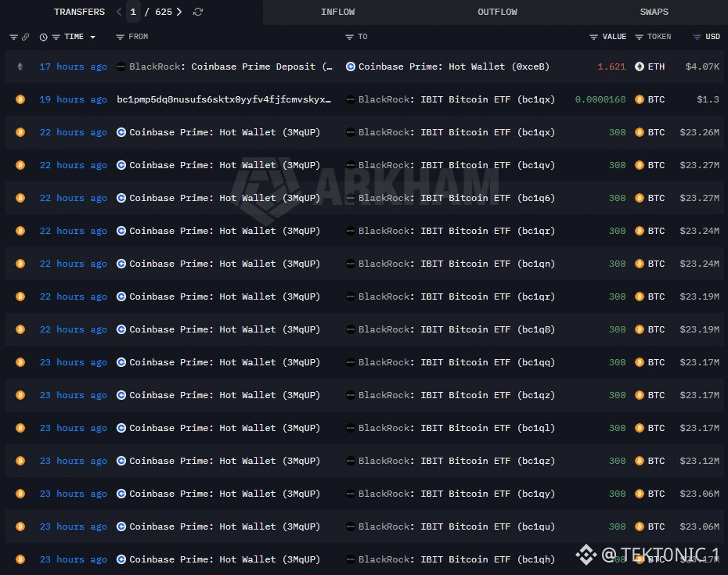Click the link chain icon in header

(26, 37)
